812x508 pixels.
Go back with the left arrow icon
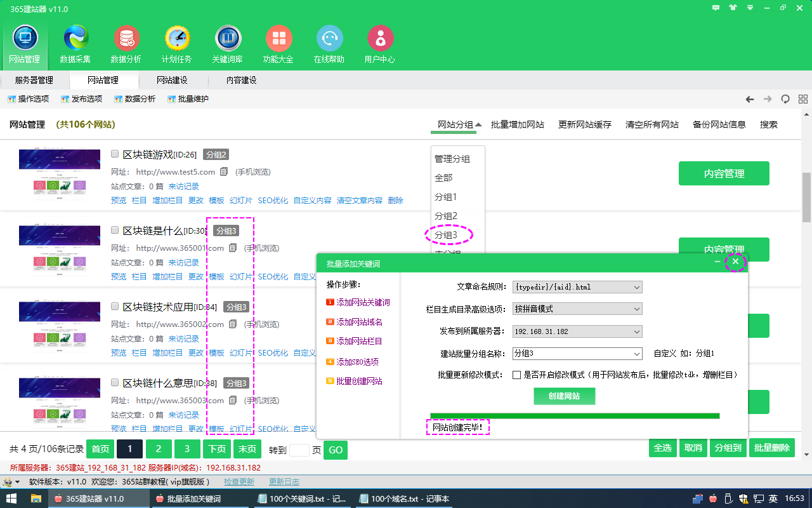750,99
